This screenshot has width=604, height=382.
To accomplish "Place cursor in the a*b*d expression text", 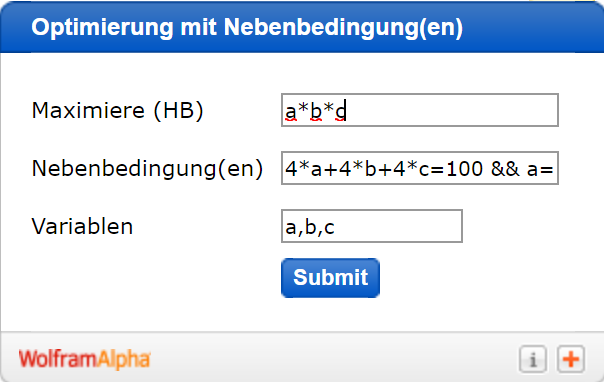I will [315, 111].
